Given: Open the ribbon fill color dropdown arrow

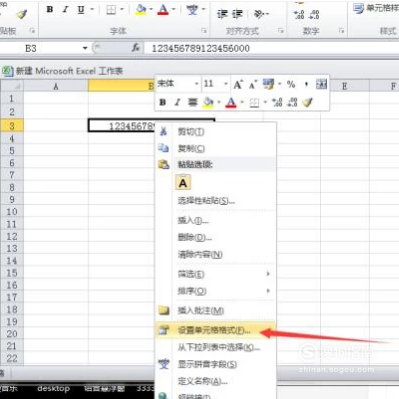Looking at the screenshot, I should tap(151, 10).
